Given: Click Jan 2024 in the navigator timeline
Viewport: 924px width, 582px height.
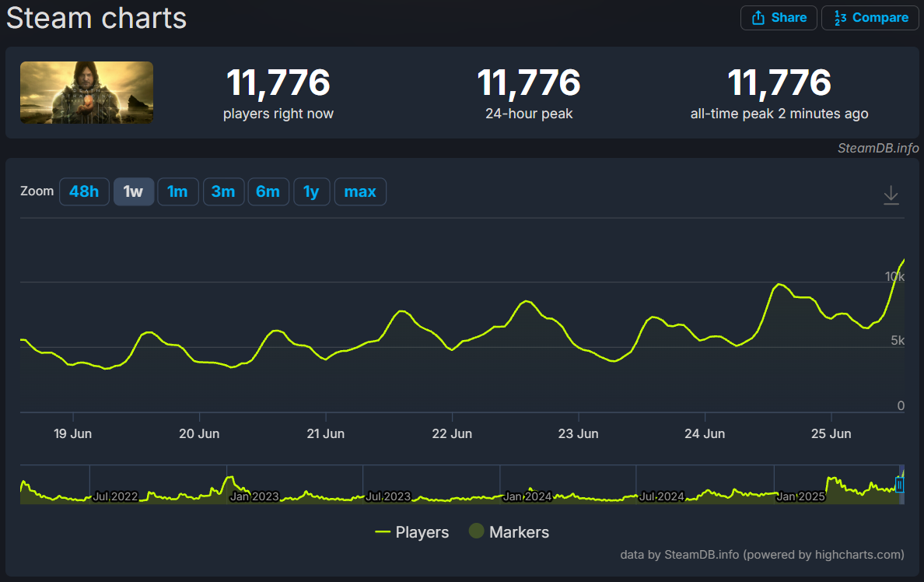Looking at the screenshot, I should (527, 496).
